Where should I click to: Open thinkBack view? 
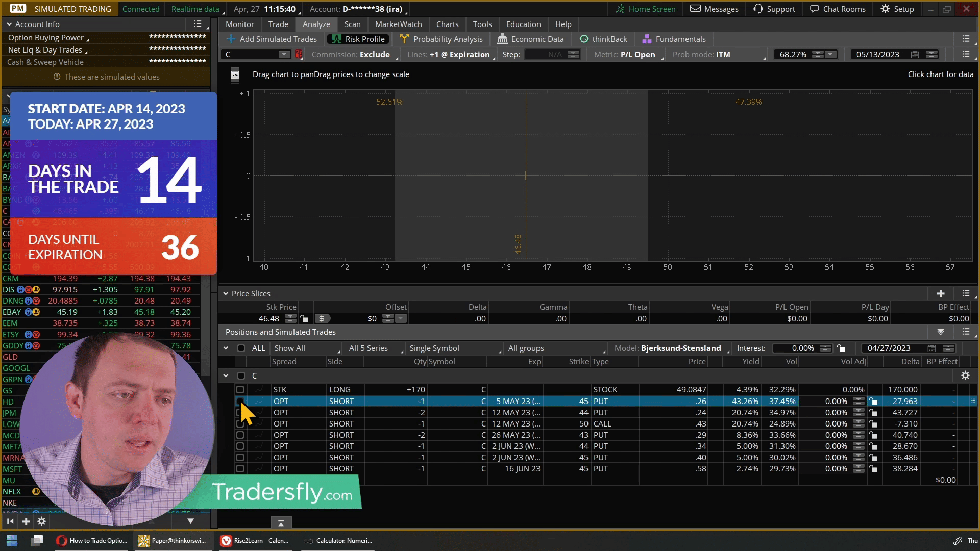pos(603,39)
